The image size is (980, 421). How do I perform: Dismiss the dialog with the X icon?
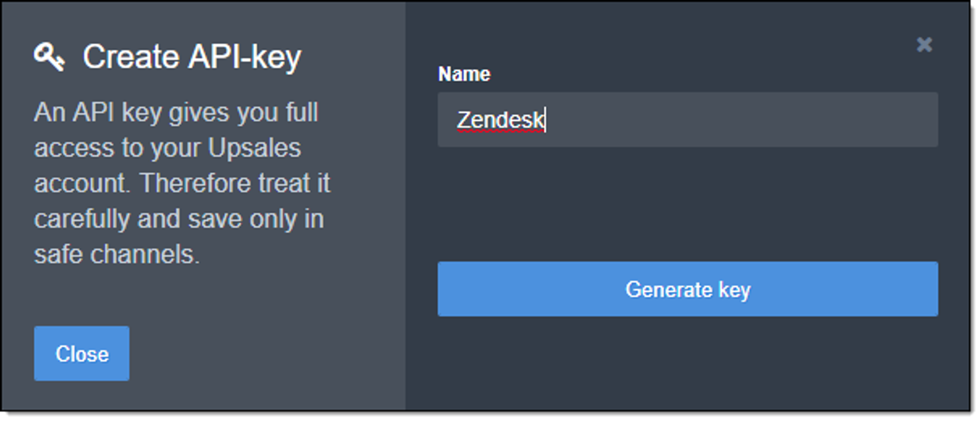924,45
